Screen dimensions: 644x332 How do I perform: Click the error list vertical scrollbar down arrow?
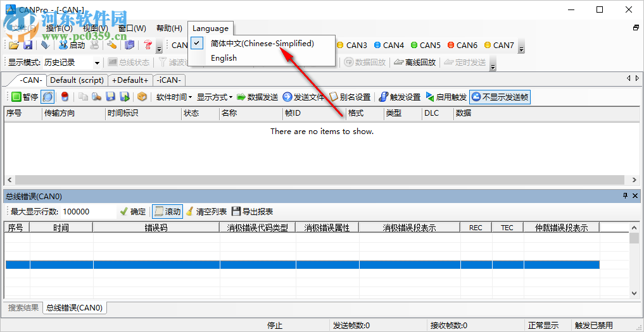coord(634,293)
